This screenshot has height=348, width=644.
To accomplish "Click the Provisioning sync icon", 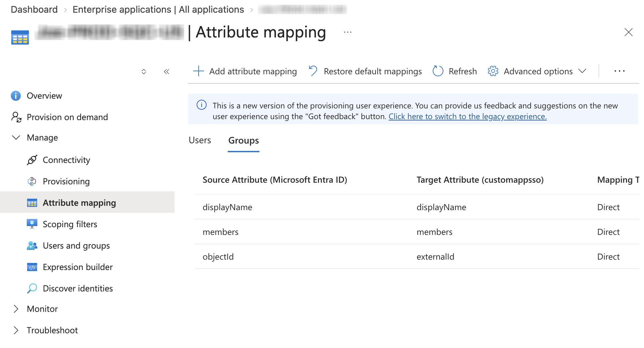I will [32, 181].
